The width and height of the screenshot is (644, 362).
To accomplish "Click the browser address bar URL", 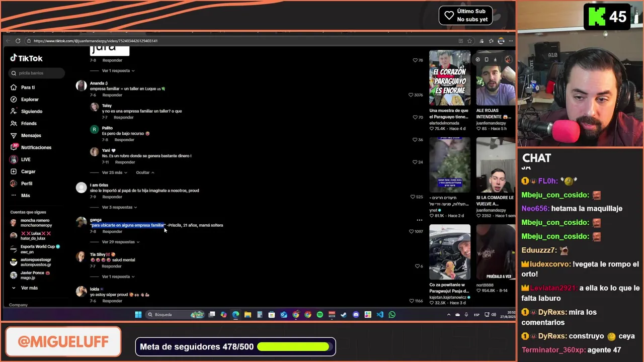I will tap(96, 41).
